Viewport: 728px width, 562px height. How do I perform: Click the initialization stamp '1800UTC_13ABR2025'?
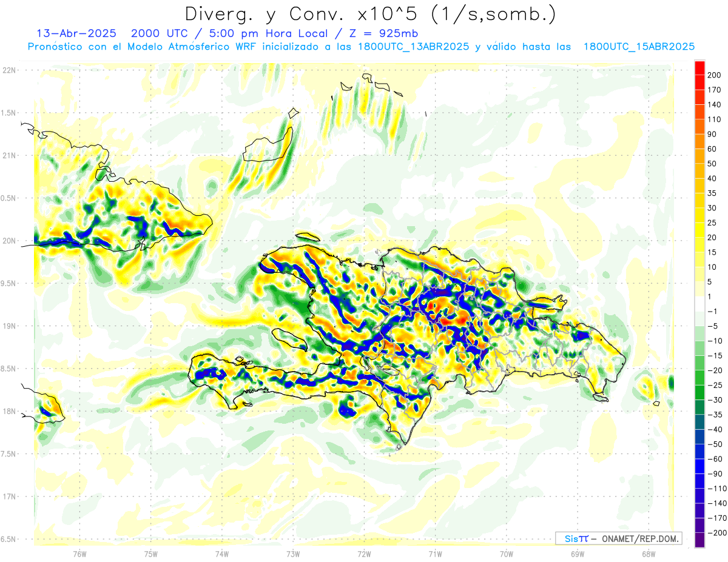(x=413, y=47)
